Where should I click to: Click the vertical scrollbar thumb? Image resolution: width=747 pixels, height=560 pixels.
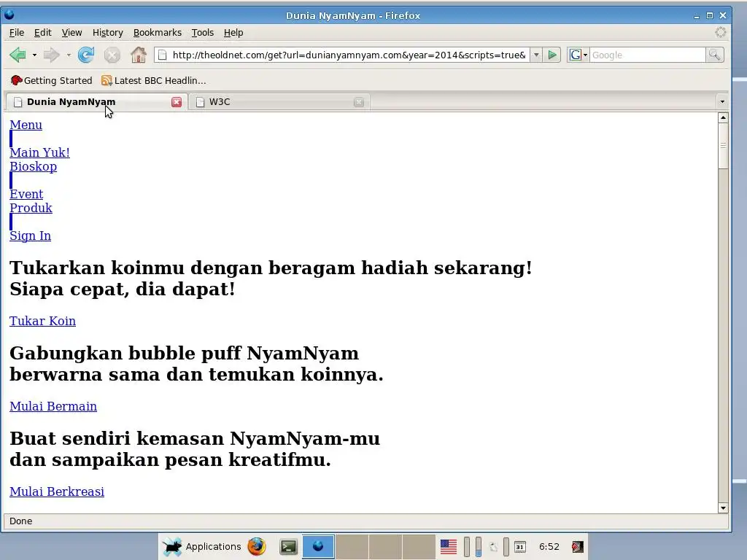(723, 146)
